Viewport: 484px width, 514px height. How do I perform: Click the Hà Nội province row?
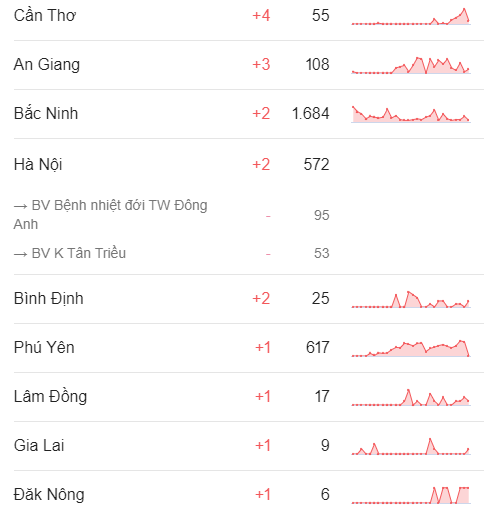pyautogui.click(x=249, y=164)
